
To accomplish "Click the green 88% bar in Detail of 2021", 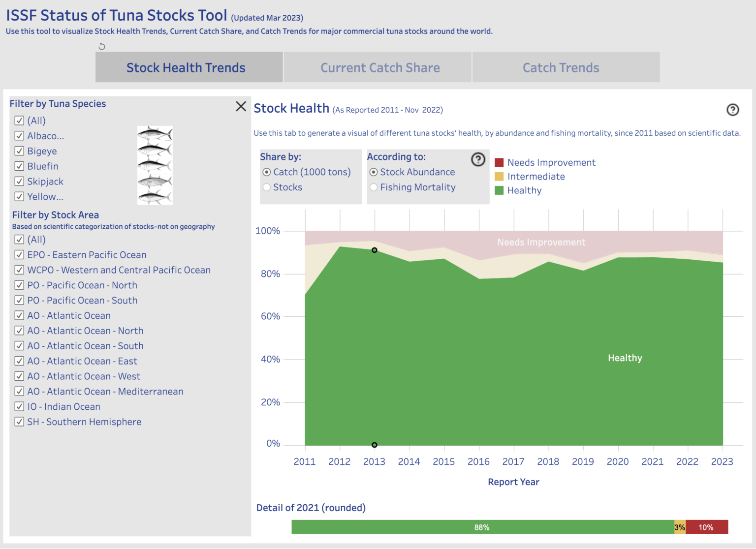I will [x=482, y=526].
